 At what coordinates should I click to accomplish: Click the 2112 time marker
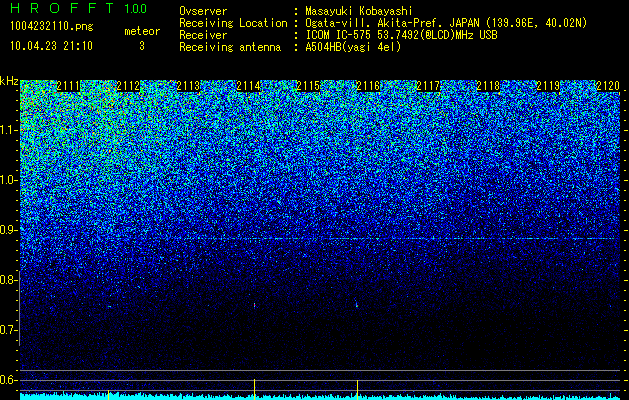128,86
